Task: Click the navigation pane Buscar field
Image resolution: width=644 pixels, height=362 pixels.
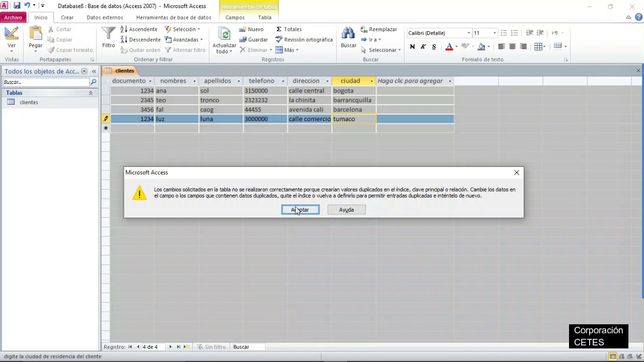Action: tap(46, 82)
